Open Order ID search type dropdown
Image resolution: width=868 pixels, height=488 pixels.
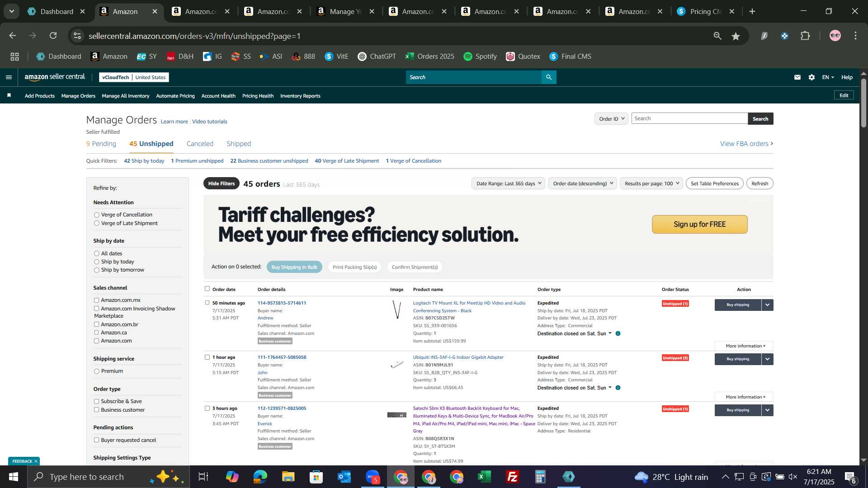pyautogui.click(x=611, y=119)
